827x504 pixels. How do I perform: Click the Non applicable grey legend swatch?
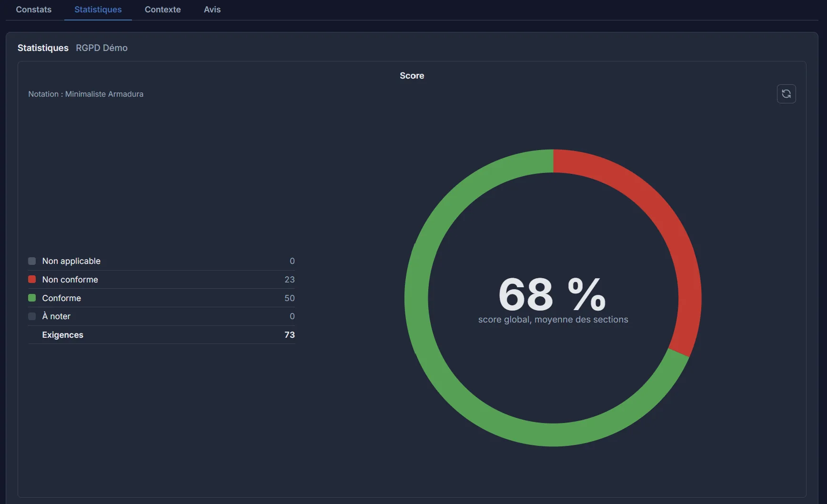click(x=32, y=261)
